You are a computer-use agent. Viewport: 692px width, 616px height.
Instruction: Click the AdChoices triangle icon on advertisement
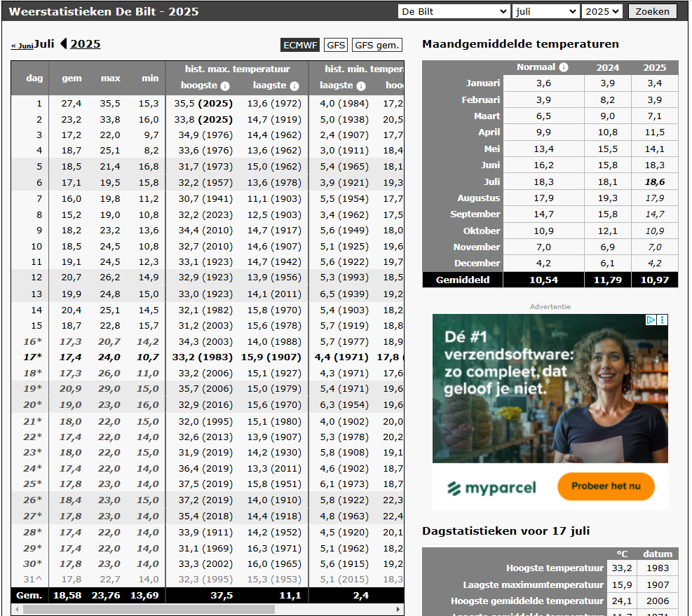(651, 320)
